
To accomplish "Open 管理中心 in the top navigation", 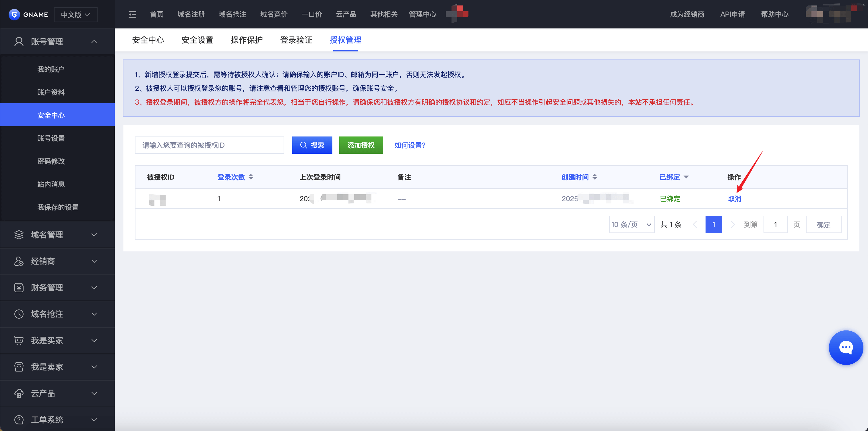I will pos(423,14).
